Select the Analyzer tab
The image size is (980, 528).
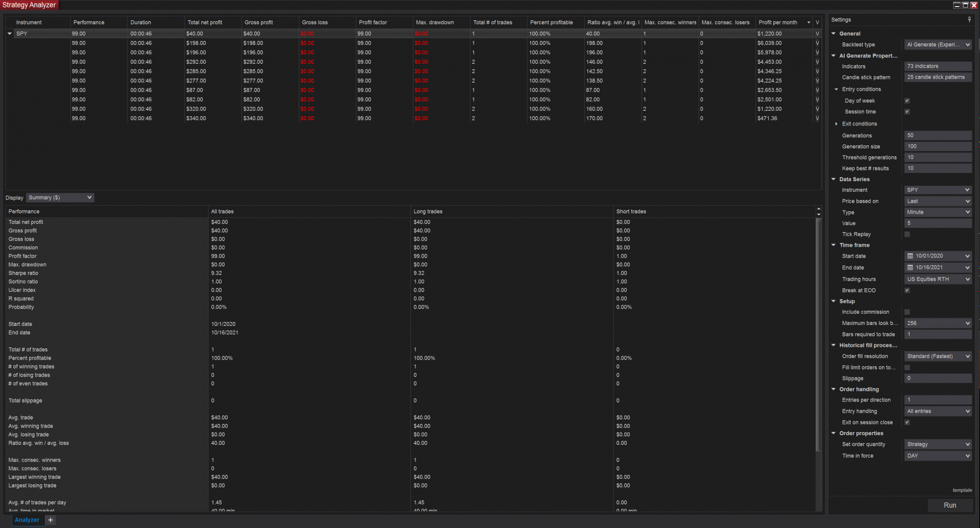click(27, 519)
